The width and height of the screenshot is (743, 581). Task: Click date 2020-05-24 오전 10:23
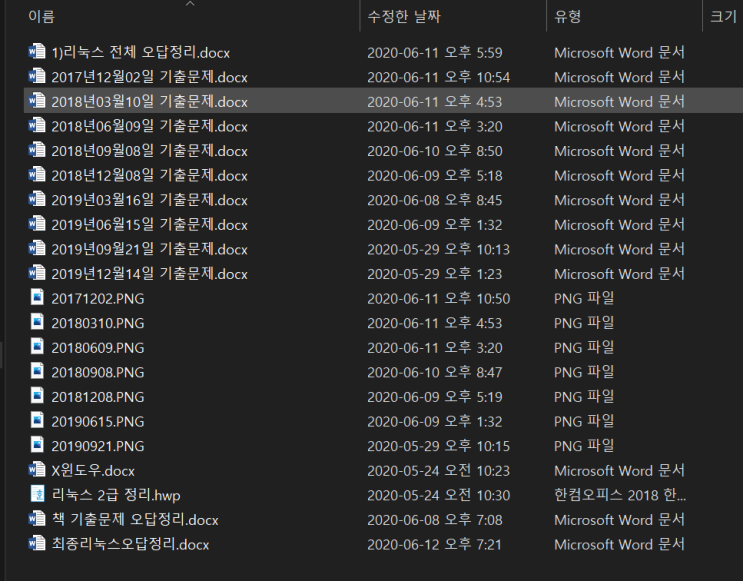439,471
